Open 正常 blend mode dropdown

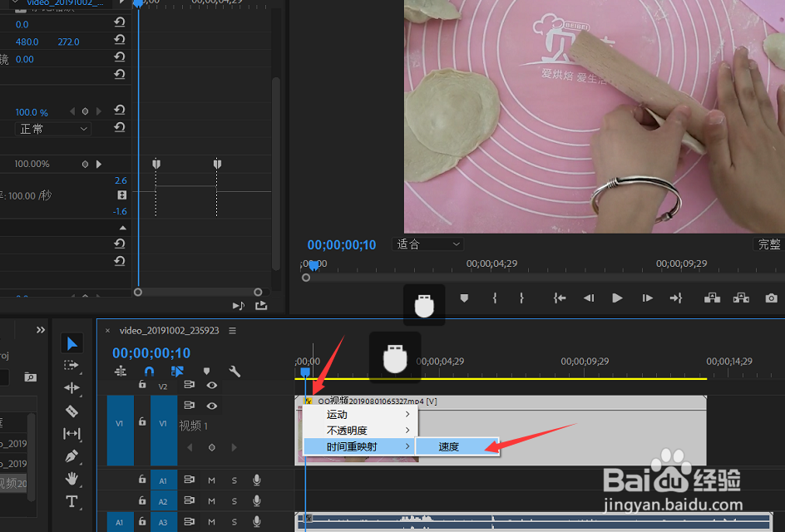(x=52, y=129)
